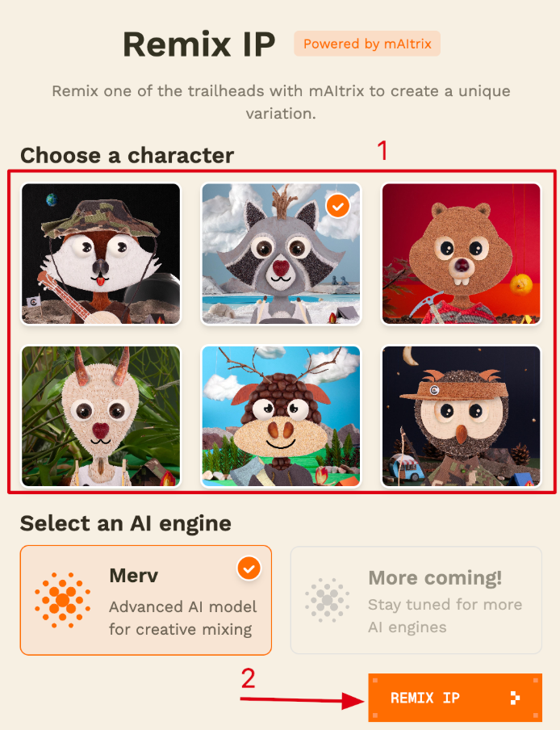Click the orange Merv dotted logo icon
560x730 pixels.
[62, 600]
